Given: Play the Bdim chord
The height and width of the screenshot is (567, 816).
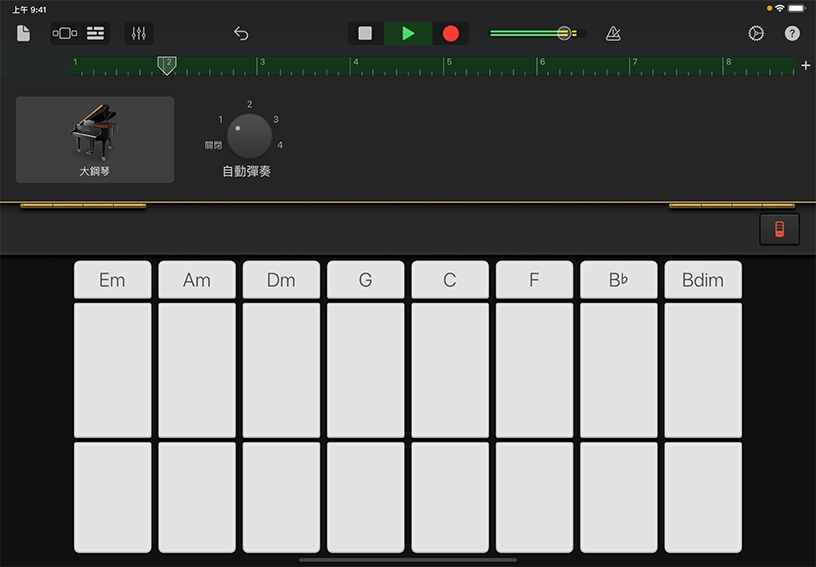Looking at the screenshot, I should (x=703, y=280).
